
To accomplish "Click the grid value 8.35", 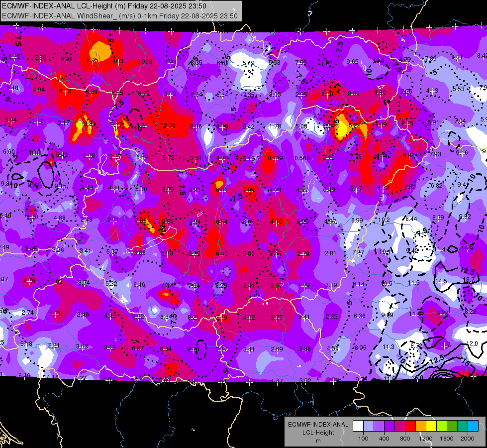I will 196,63.
